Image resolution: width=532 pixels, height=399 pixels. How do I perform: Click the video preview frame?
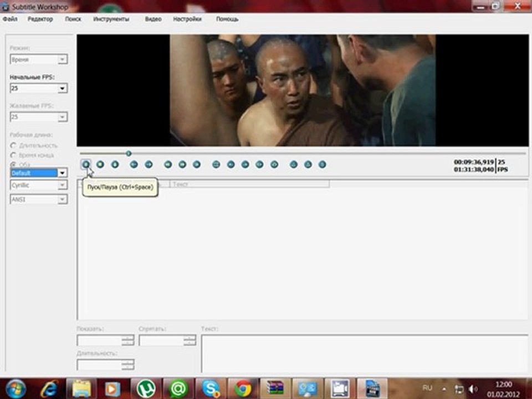tap(303, 90)
